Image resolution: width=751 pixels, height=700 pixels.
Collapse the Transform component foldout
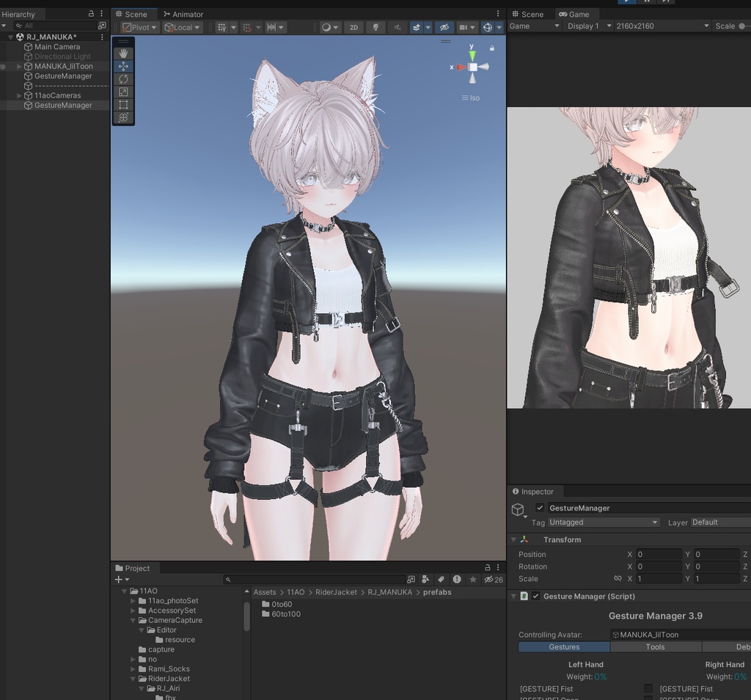pyautogui.click(x=513, y=539)
